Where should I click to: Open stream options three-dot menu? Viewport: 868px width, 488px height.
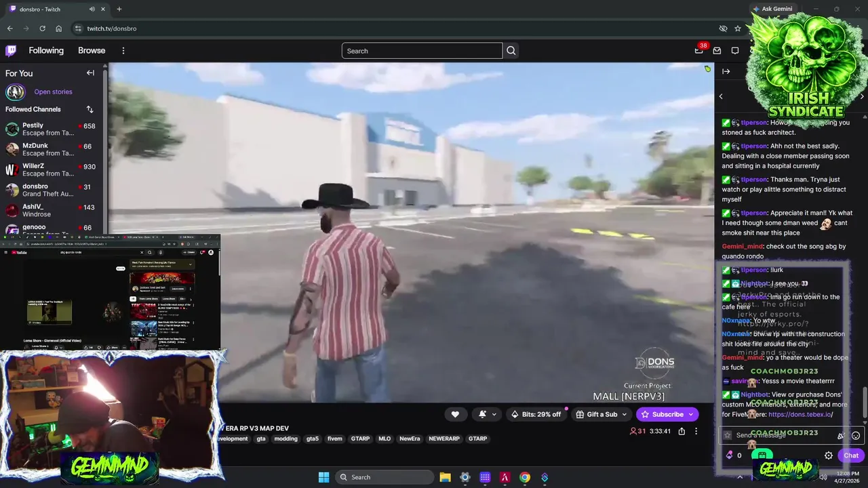696,431
